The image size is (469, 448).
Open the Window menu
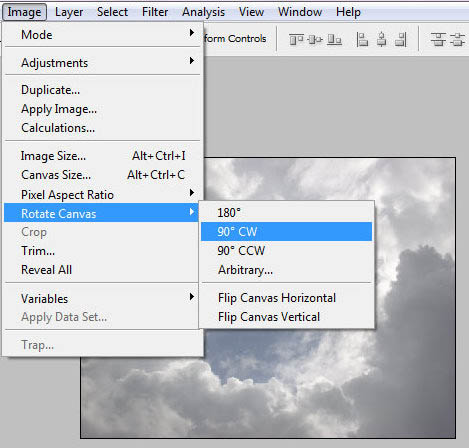(x=300, y=12)
